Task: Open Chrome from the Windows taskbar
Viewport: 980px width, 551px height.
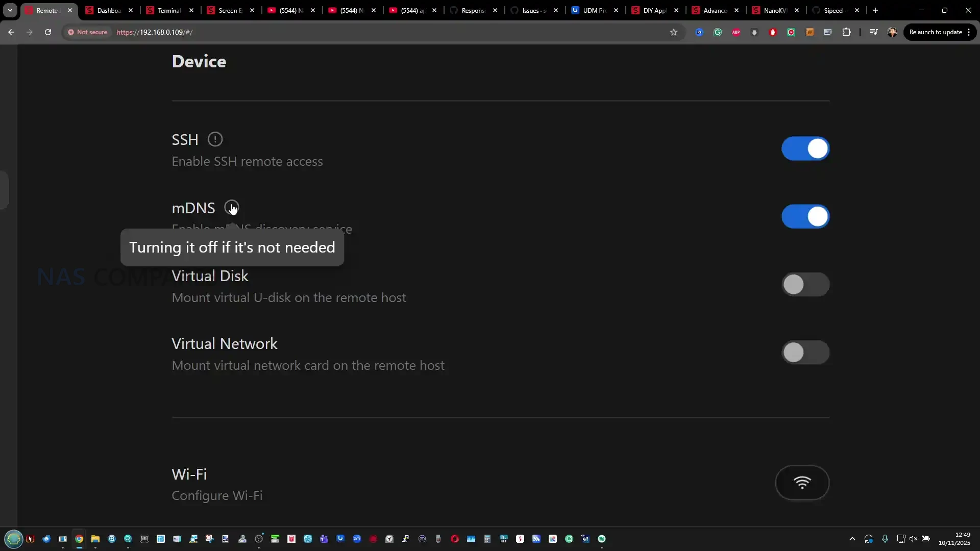Action: 79,539
